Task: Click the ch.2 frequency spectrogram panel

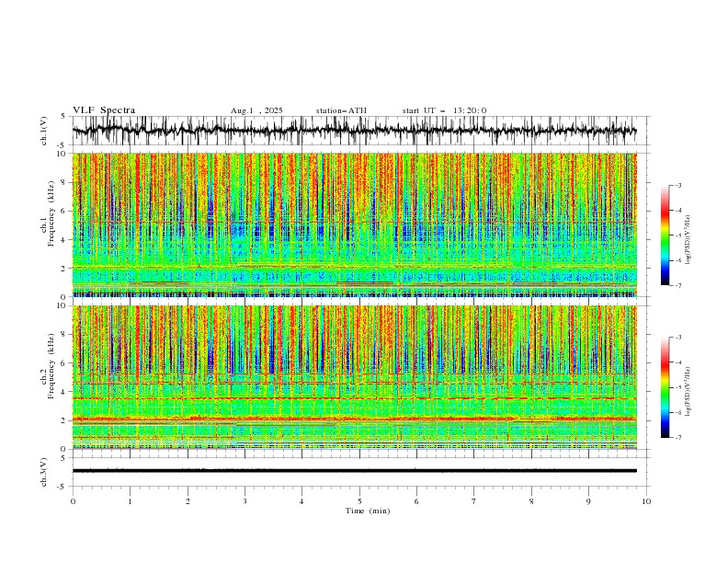Action: point(354,377)
